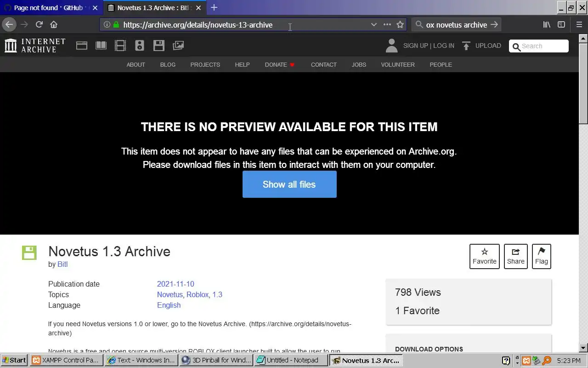The height and width of the screenshot is (368, 588).
Task: Switch to 3D Pinball taskbar button
Action: pyautogui.click(x=216, y=360)
